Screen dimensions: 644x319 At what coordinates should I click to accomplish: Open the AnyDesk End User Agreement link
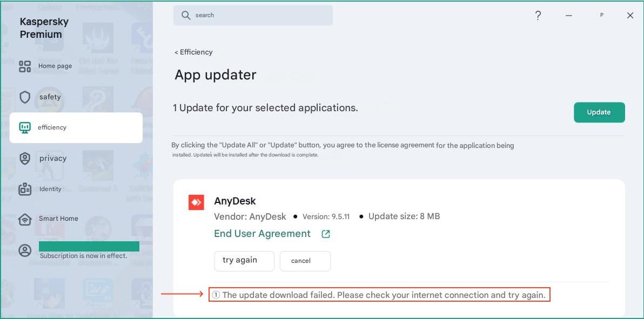coord(262,234)
